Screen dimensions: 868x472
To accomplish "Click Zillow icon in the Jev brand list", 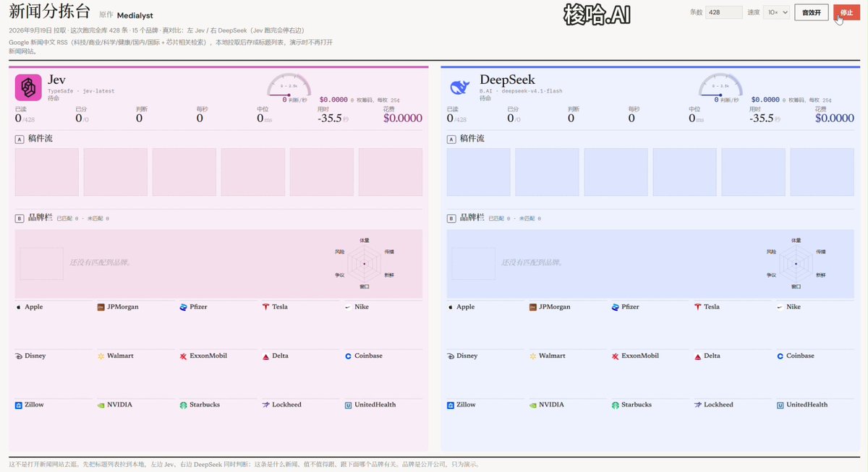I will coord(19,406).
